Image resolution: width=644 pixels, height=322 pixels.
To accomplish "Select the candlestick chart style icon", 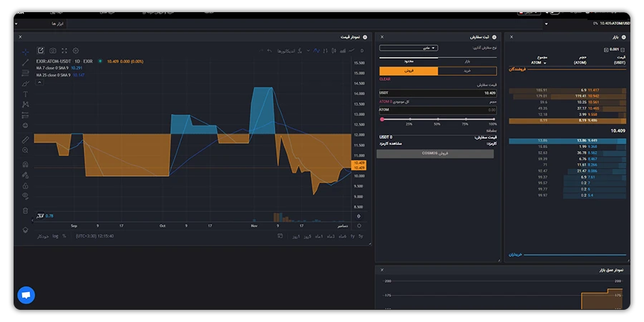I will pyautogui.click(x=334, y=51).
